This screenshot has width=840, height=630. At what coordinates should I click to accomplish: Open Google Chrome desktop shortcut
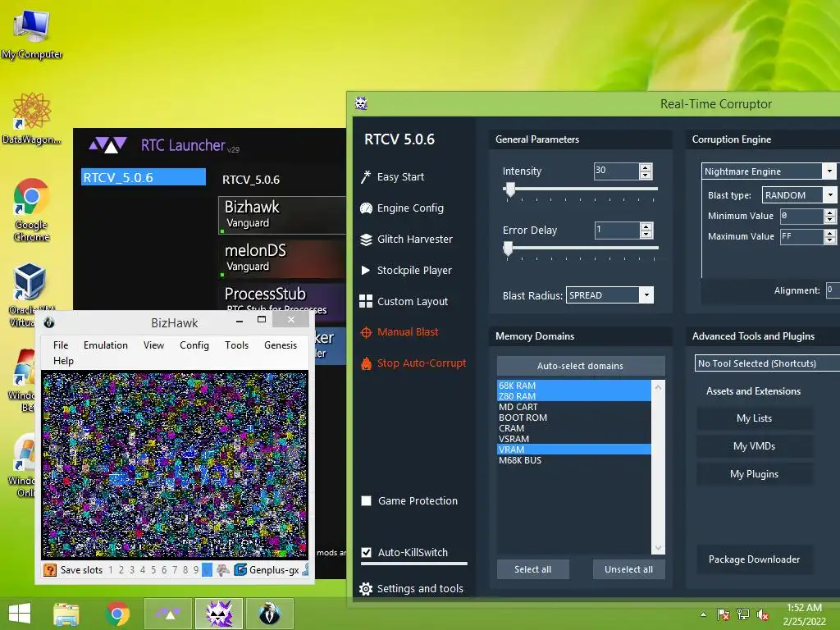point(32,209)
